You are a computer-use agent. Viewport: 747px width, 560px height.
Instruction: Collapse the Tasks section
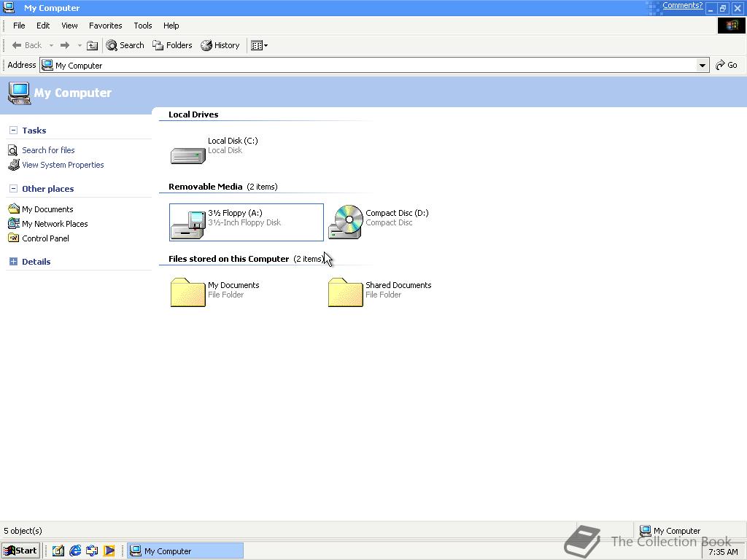13,130
